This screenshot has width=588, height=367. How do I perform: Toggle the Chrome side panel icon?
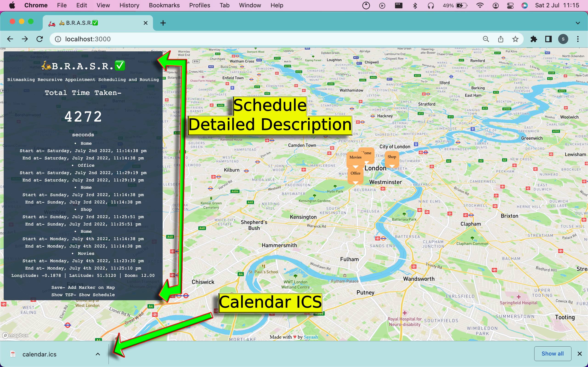point(548,39)
